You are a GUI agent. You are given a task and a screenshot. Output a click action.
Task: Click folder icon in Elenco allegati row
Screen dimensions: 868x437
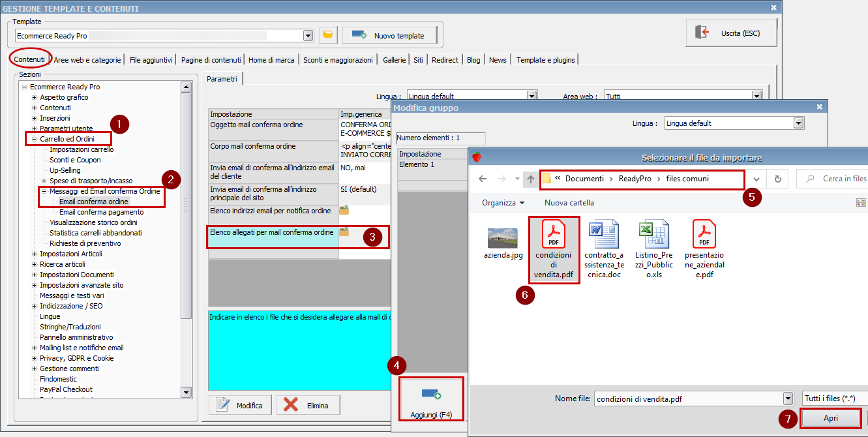point(344,232)
